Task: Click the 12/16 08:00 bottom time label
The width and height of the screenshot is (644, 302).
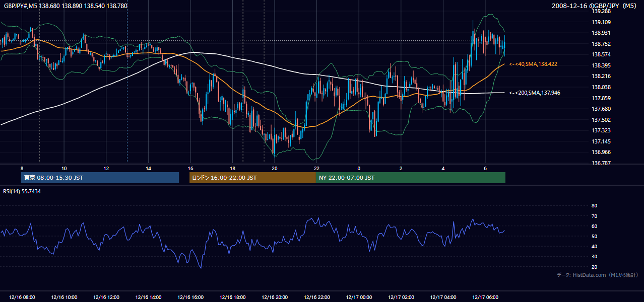Action: point(22,297)
